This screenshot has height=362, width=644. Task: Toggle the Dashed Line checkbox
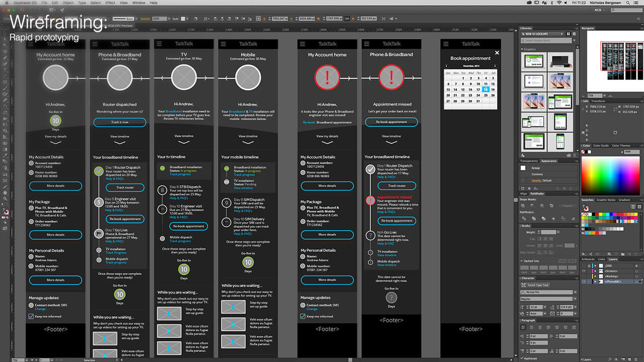(522, 261)
